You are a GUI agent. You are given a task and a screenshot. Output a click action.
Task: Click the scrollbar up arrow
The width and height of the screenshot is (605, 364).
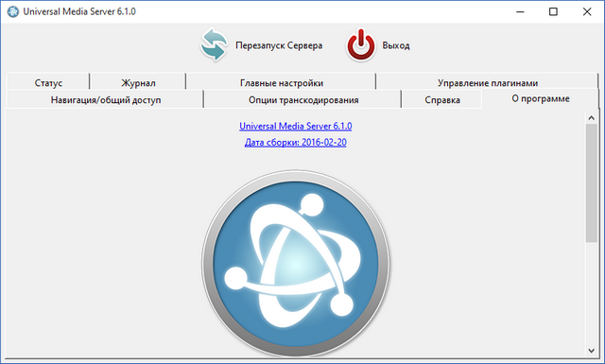591,118
